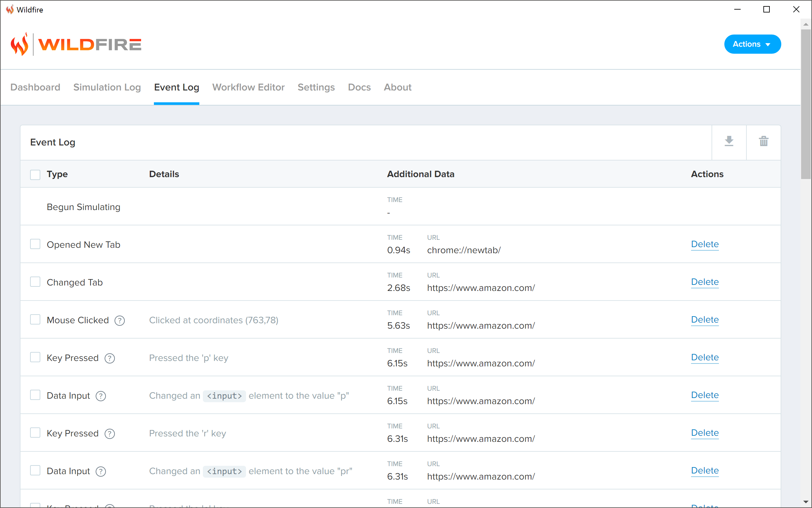Go to the Settings tab
Screen dimensions: 812x508
316,87
